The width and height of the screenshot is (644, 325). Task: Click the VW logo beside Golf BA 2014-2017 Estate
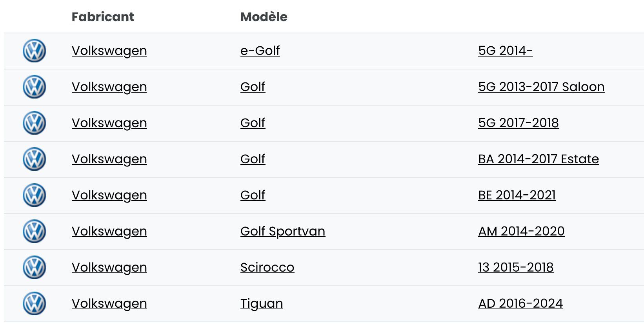[x=35, y=159]
